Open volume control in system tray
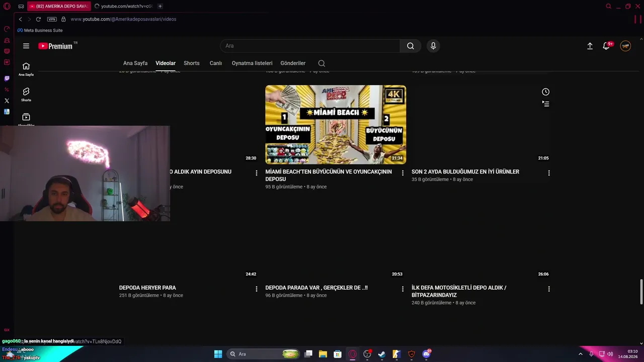Viewport: 644px width, 362px height. tap(609, 354)
